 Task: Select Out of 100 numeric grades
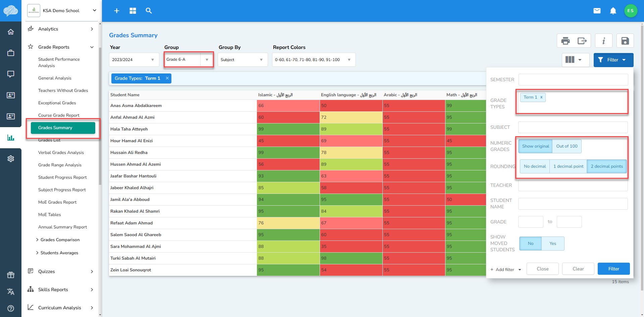567,146
